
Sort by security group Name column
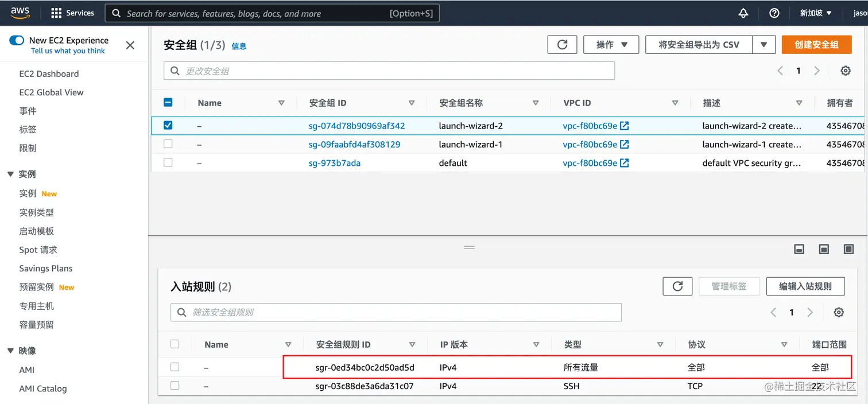[281, 103]
